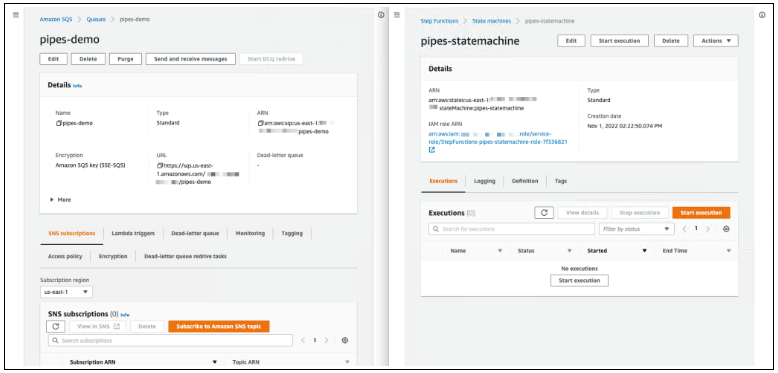The width and height of the screenshot is (778, 373).
Task: Switch to the Lambda triggers tab
Action: click(133, 233)
